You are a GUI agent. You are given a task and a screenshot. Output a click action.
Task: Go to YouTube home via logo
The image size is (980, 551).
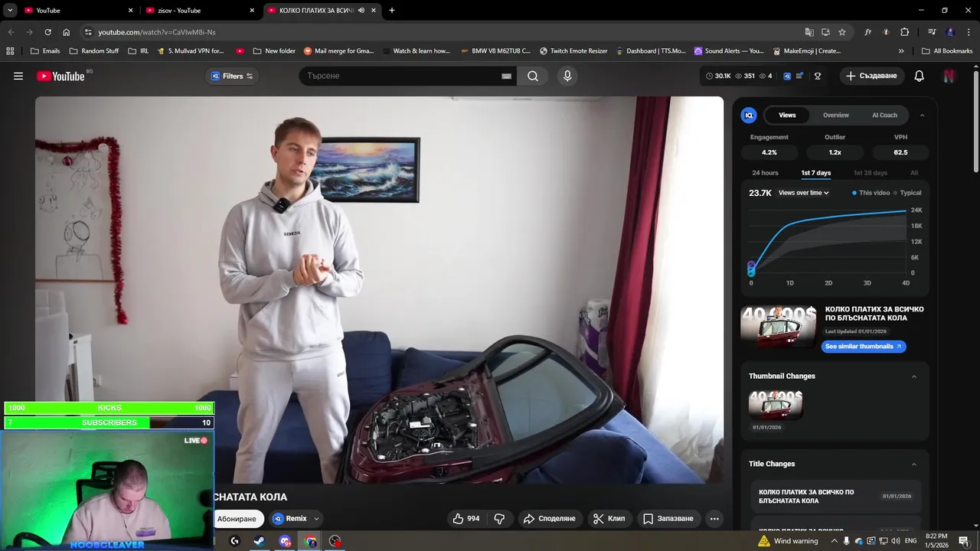pos(60,76)
